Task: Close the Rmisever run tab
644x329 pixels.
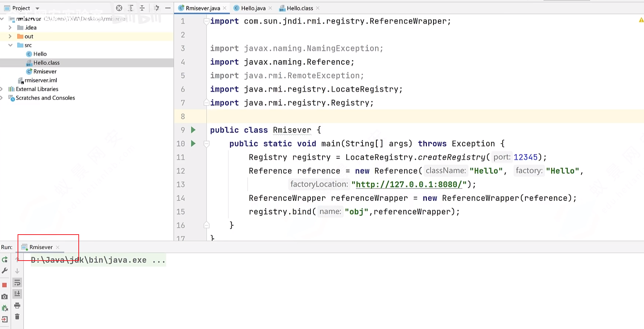Action: coord(57,247)
